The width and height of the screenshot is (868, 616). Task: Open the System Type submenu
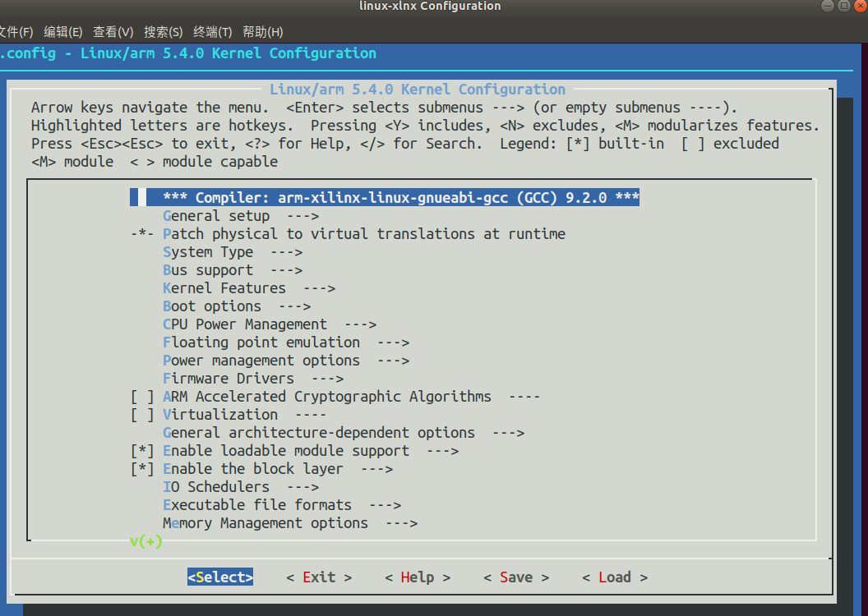coord(209,251)
